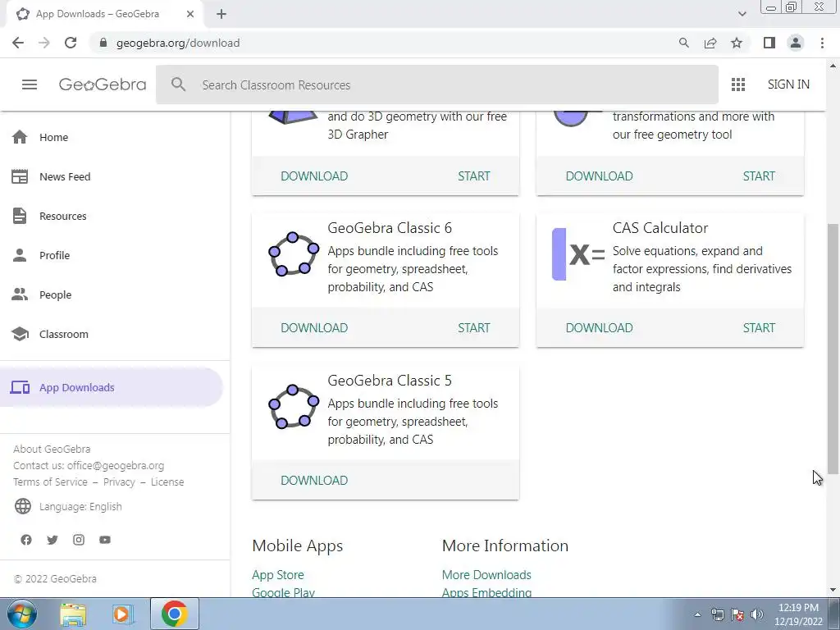This screenshot has height=630, width=840.
Task: Click the About GeoGebra link
Action: 52,449
